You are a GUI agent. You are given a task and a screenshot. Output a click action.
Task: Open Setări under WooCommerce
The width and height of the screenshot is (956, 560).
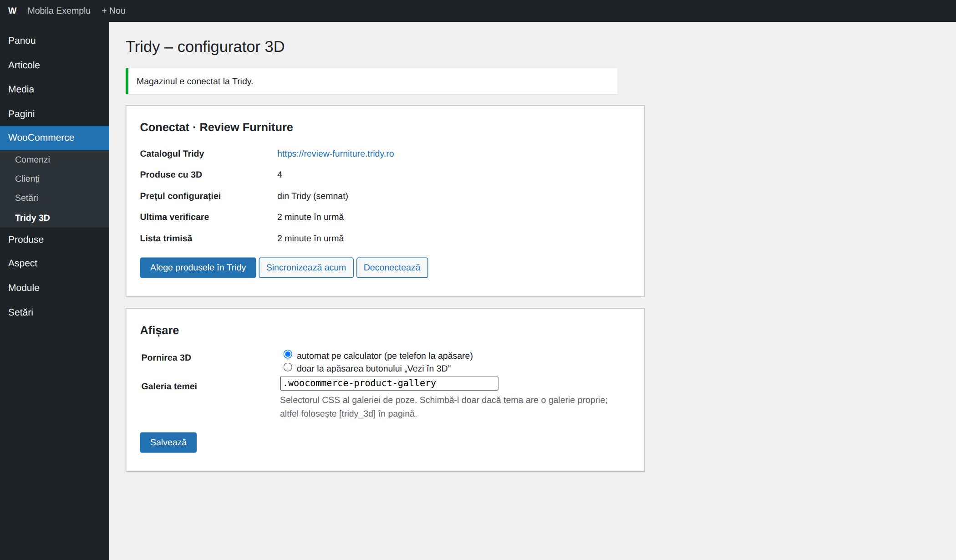click(55, 198)
